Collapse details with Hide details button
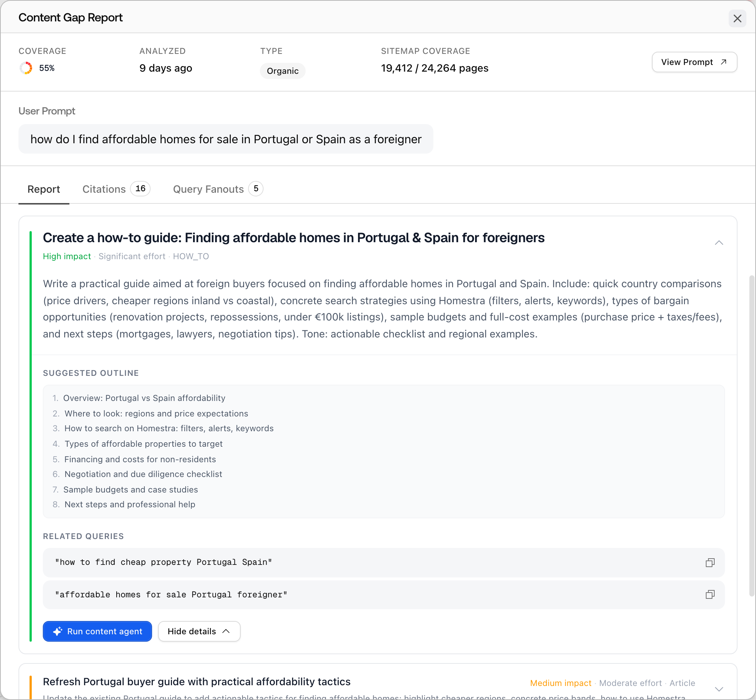The image size is (756, 700). [199, 631]
